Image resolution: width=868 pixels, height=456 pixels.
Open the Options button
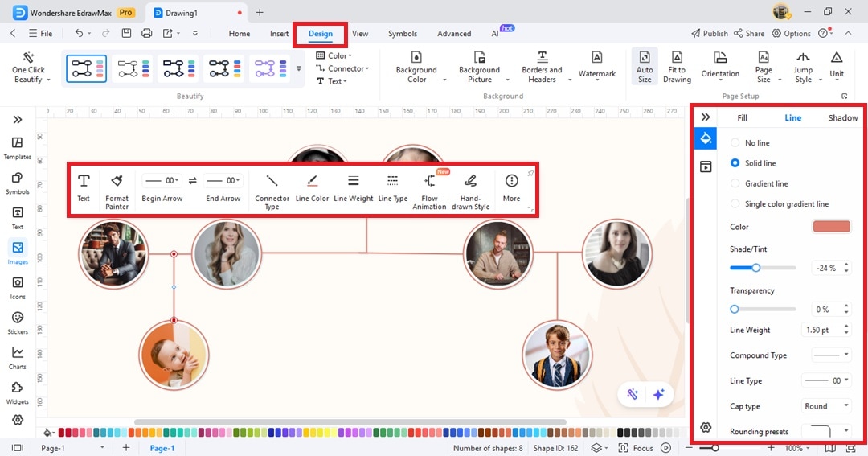[791, 33]
